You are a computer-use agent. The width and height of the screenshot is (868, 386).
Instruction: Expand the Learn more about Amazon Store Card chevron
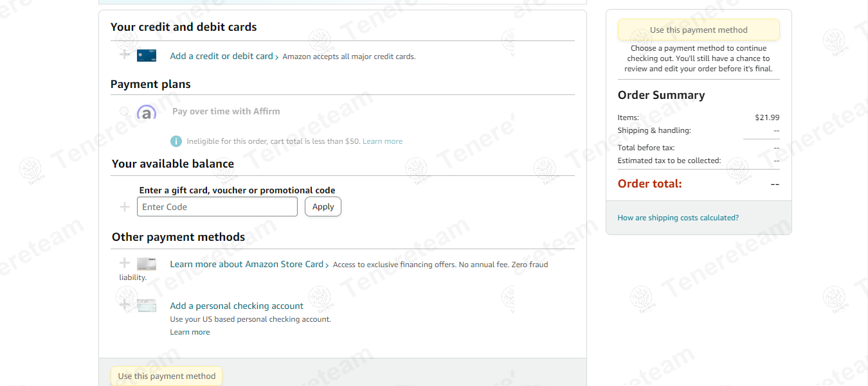pyautogui.click(x=327, y=265)
